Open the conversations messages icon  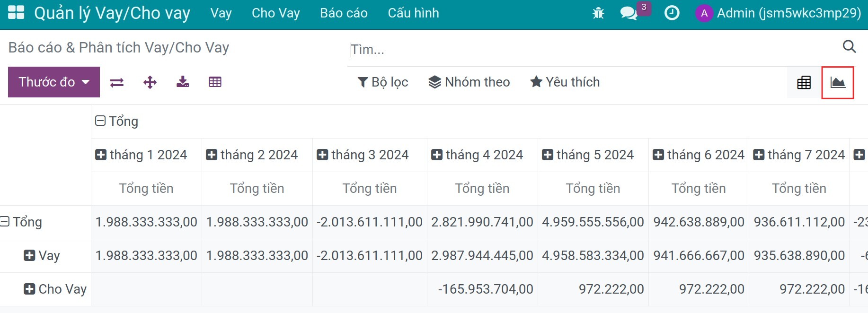(629, 13)
